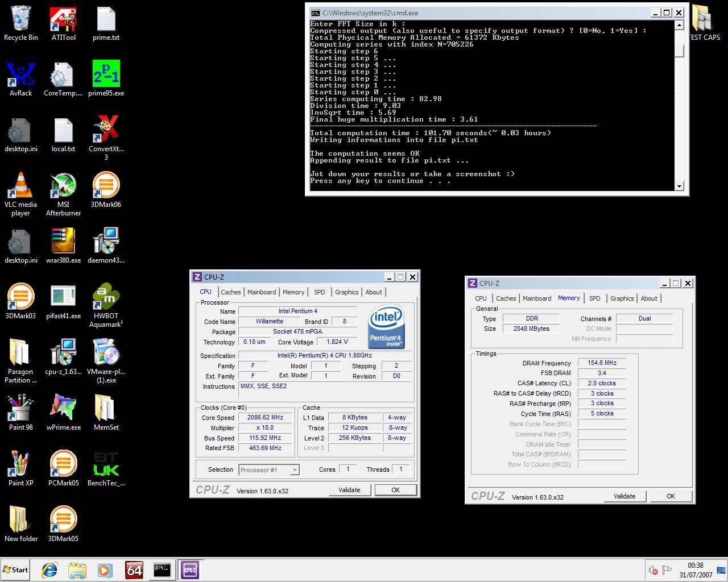
Task: Select the prime.txt file icon
Action: pyautogui.click(x=106, y=23)
